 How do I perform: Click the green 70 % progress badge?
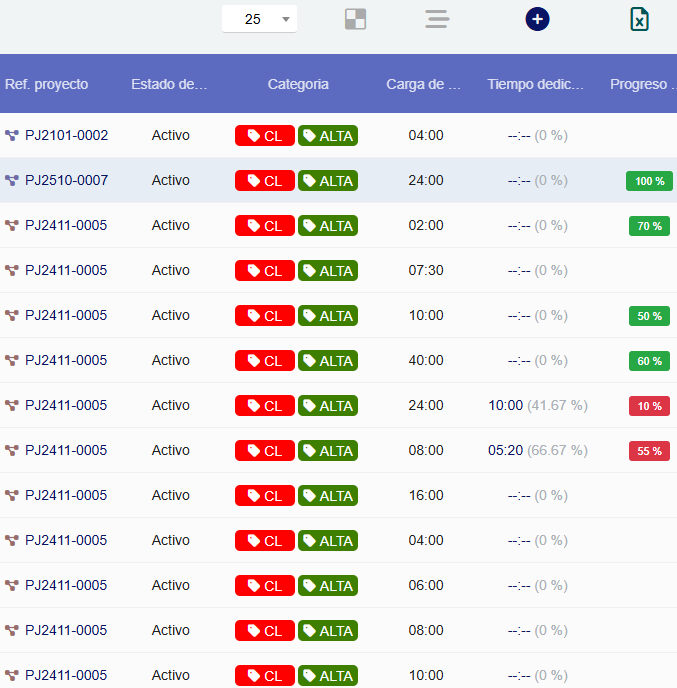coord(649,226)
